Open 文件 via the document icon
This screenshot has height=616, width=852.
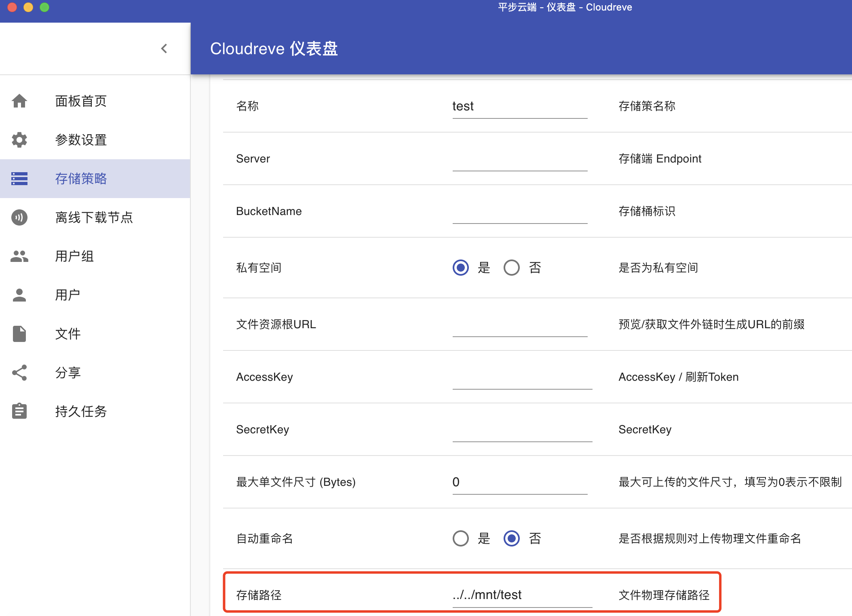[19, 333]
